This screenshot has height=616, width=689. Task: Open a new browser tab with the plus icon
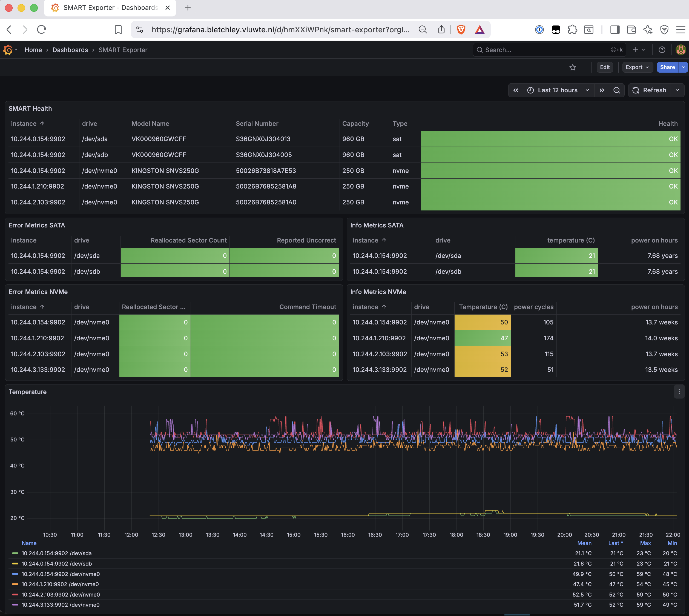(x=188, y=8)
